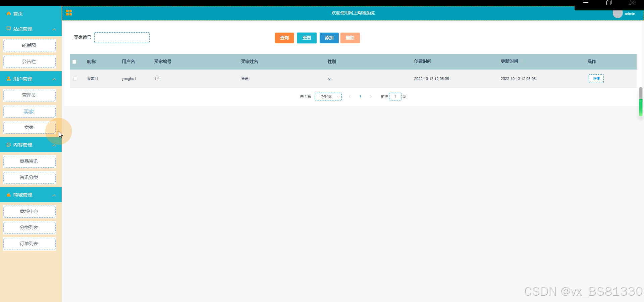Viewport: 644px width, 302px height.
Task: Click the 买家姓名 column header
Action: tap(249, 62)
